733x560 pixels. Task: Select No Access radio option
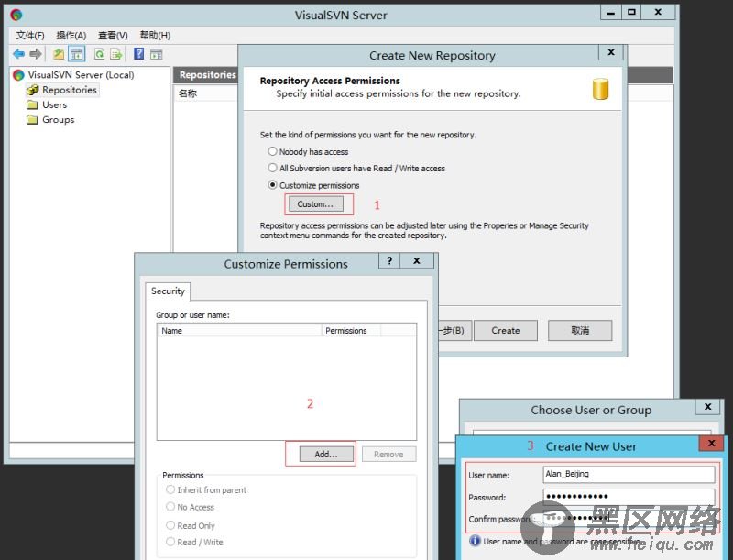point(170,506)
